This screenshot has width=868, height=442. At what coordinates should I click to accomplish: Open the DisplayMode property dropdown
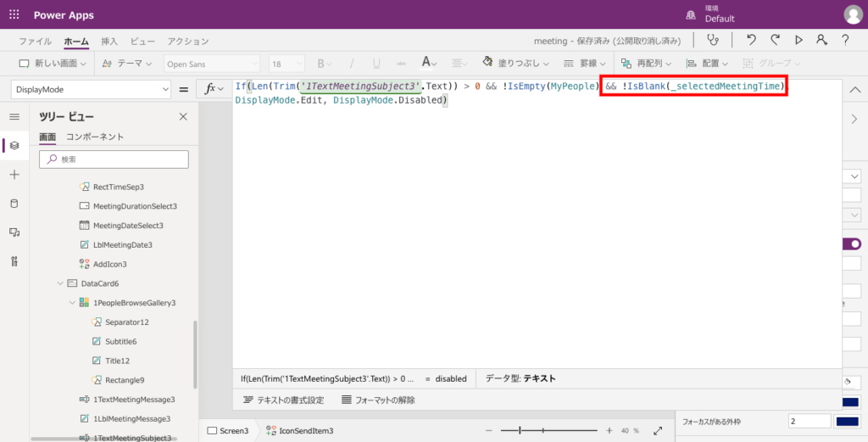91,89
